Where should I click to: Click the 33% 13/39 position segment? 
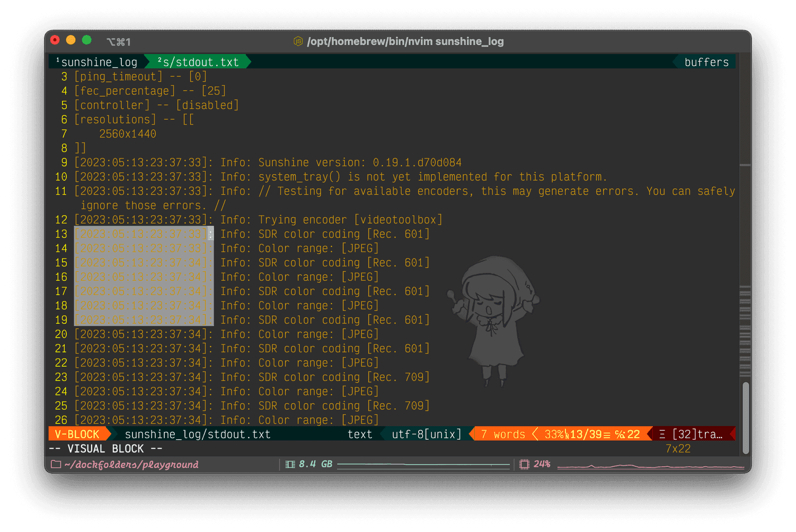(592, 435)
